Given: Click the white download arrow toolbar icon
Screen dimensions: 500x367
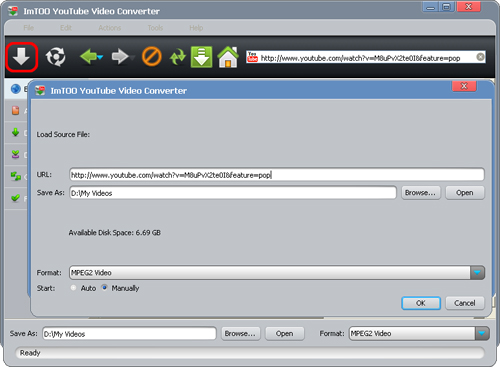Looking at the screenshot, I should pos(21,57).
